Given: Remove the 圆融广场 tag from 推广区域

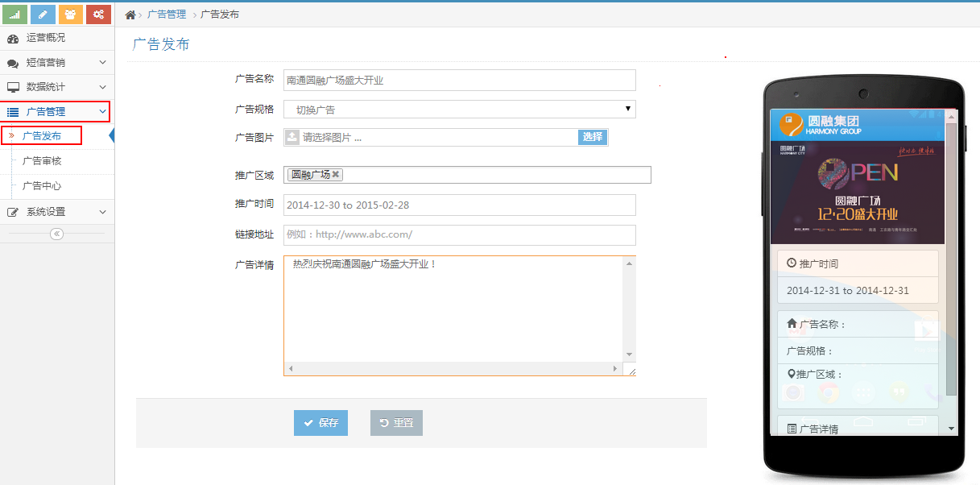Looking at the screenshot, I should click(336, 175).
